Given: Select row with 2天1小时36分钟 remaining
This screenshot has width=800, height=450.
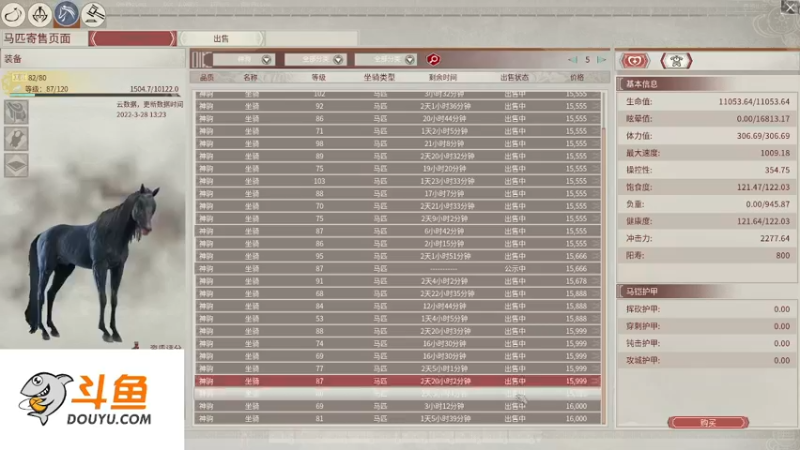Looking at the screenshot, I should [x=397, y=106].
